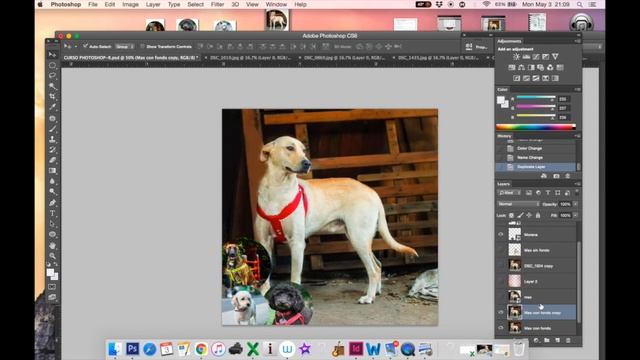640x360 pixels.
Task: Select the Brush tool
Action: [52, 129]
